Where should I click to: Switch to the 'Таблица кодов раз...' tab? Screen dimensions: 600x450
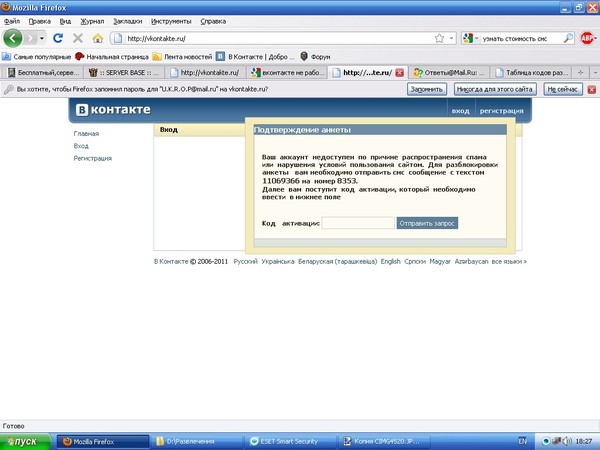click(531, 72)
